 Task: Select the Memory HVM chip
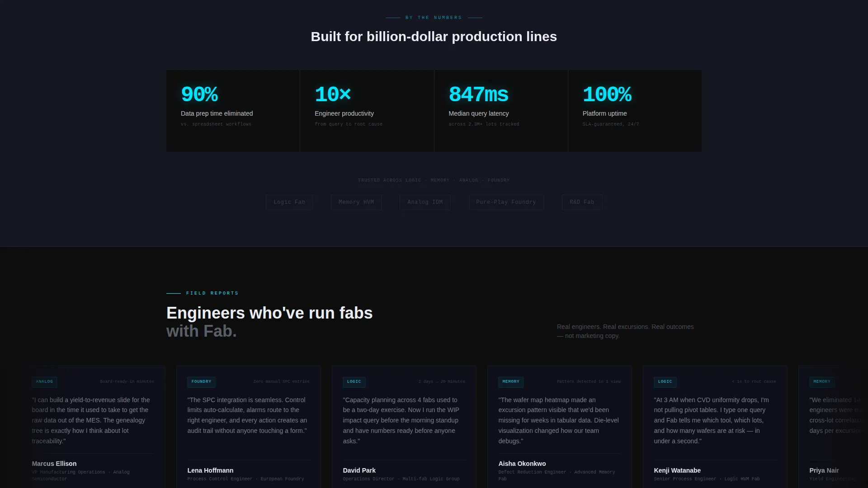pos(356,202)
